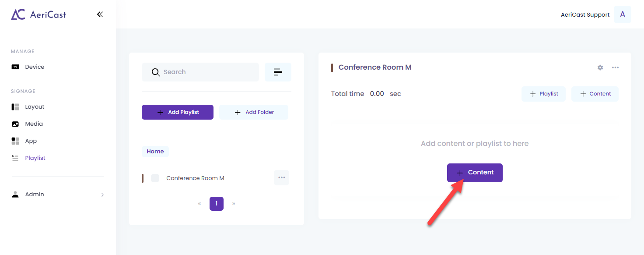Open the Device section TV icon
This screenshot has width=644, height=255.
click(15, 67)
